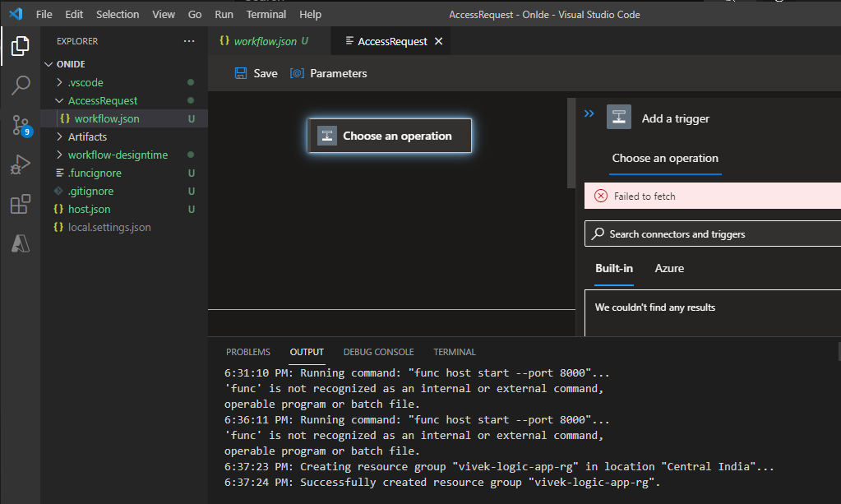Click the designer canvas vertical scrollbar

pos(571,142)
